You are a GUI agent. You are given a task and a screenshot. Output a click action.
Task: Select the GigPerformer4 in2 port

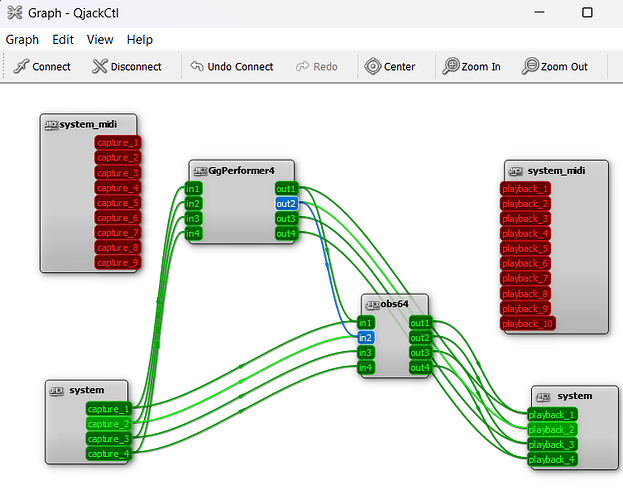[193, 204]
